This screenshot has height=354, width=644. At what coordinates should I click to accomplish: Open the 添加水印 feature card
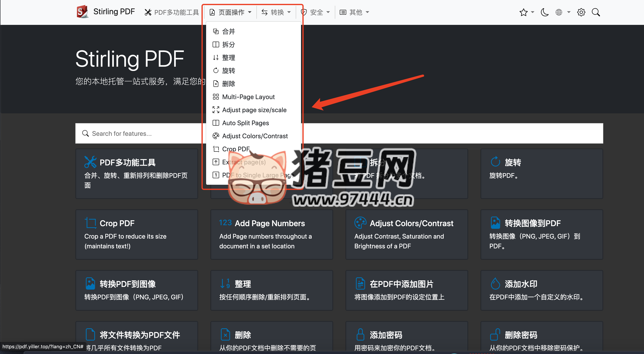pos(542,290)
